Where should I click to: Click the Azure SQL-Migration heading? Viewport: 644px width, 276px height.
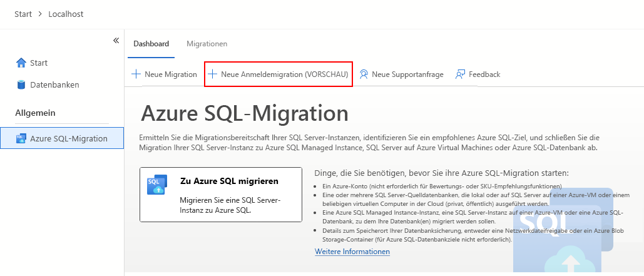click(245, 113)
